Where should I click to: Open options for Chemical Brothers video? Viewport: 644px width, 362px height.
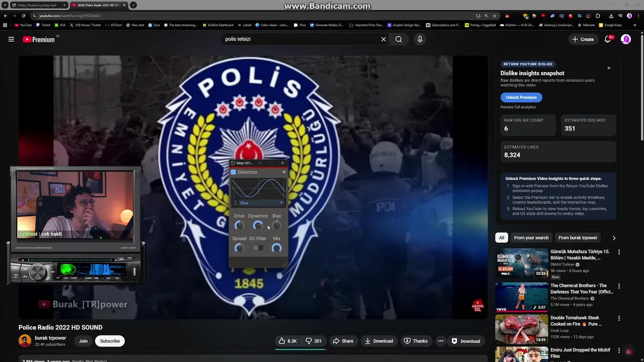[x=619, y=286]
